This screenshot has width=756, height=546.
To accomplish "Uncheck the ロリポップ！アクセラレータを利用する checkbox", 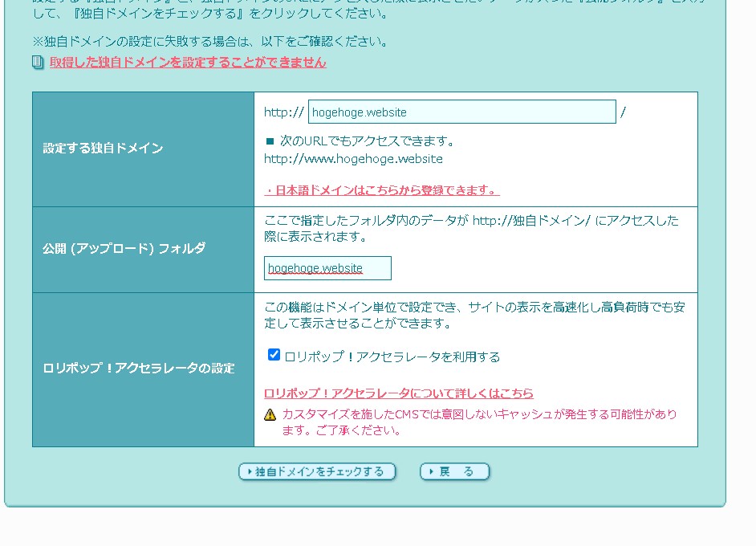I will [274, 355].
